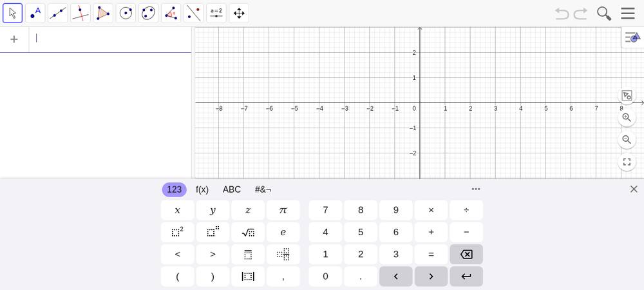Tap the number 0 key
The image size is (644, 290).
tap(325, 276)
